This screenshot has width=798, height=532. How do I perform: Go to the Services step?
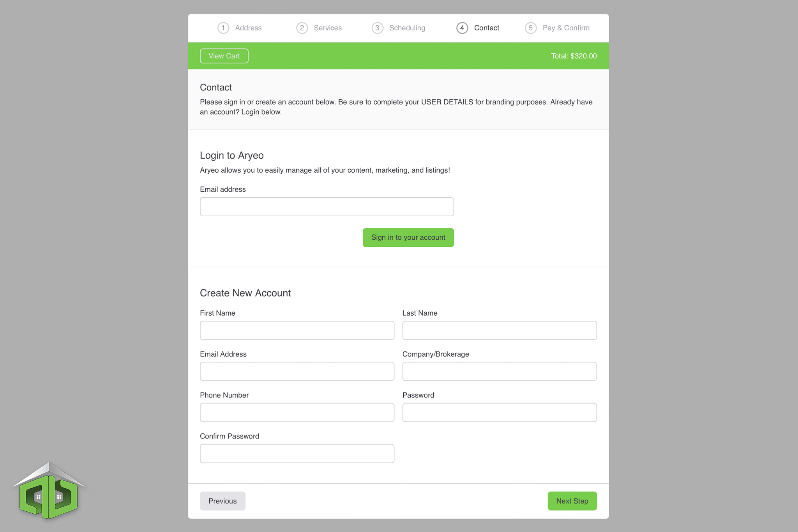319,28
